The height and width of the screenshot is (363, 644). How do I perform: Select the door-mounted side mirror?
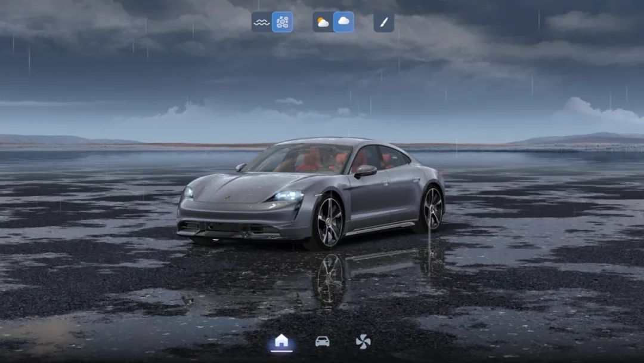366,171
